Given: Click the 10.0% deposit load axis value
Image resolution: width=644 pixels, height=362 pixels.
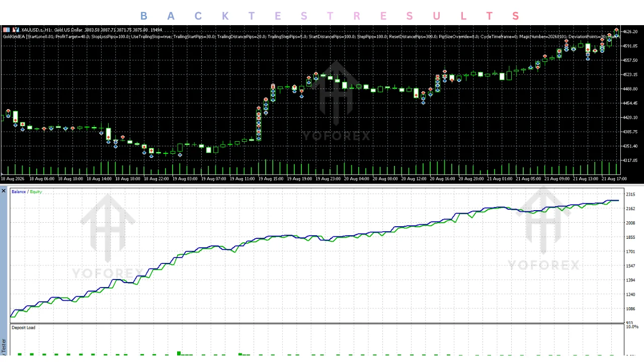Looking at the screenshot, I should click(632, 327).
